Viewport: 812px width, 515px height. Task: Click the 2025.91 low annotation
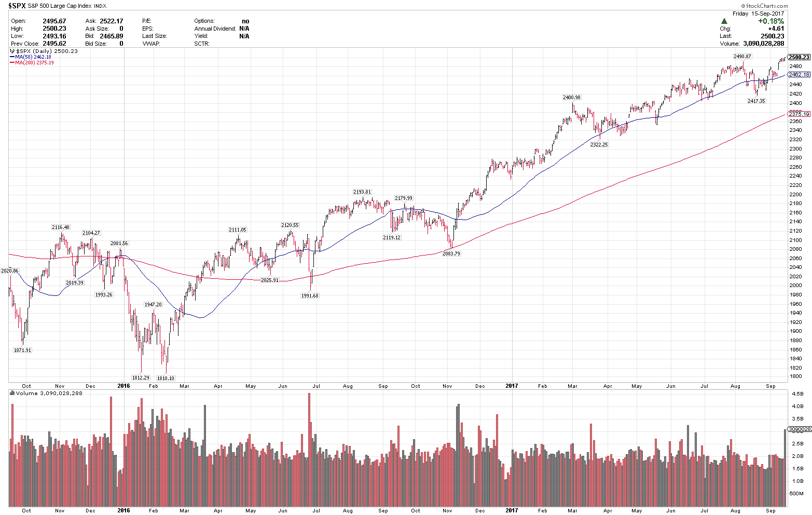click(270, 280)
